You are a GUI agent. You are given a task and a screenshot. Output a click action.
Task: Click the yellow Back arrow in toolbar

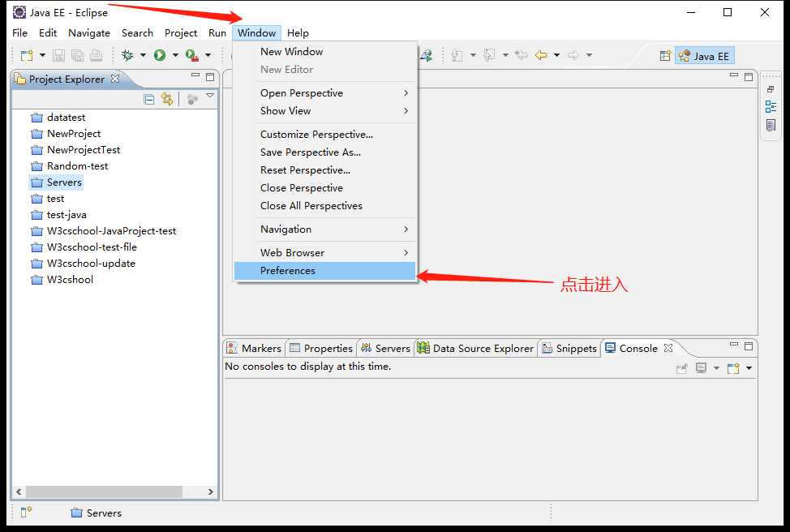(x=541, y=55)
